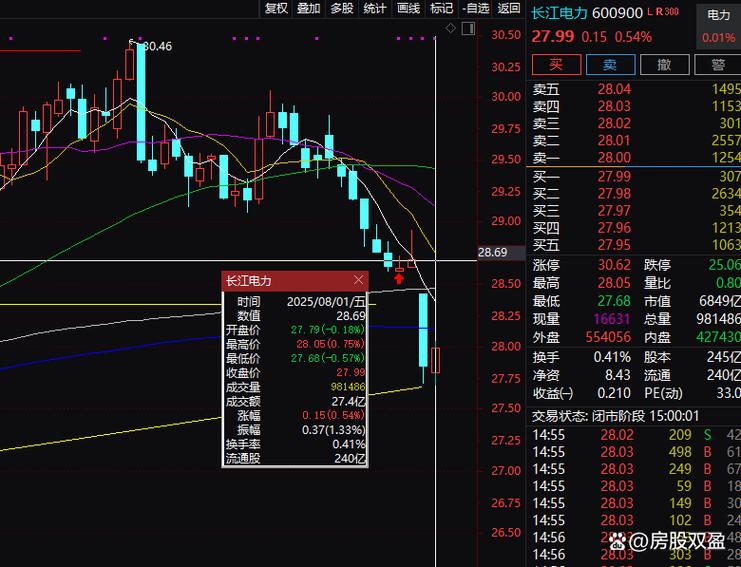Click the 最高 value 28.05 in quote panel
741x567 pixels.
click(x=614, y=283)
